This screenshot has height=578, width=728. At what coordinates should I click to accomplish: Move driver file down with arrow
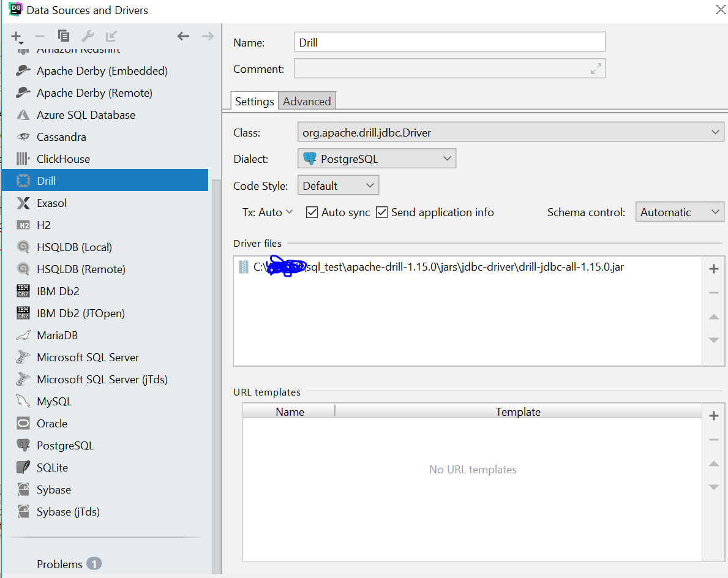713,340
